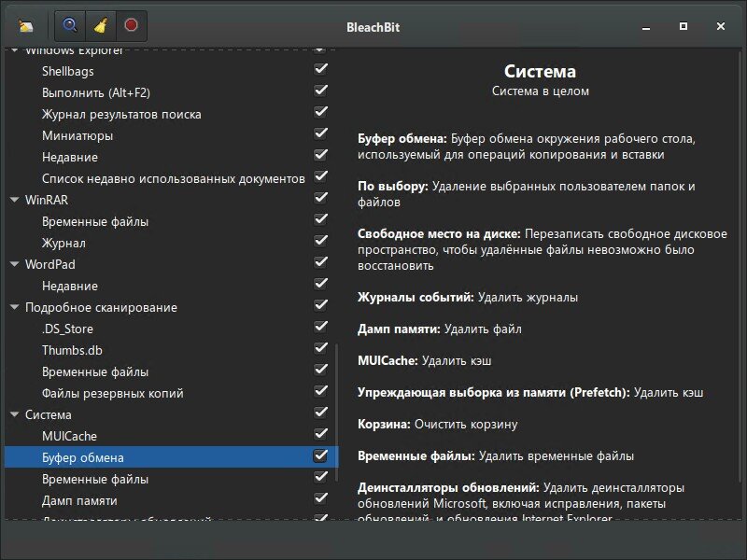Image resolution: width=747 pixels, height=560 pixels.
Task: Select Недавние under WordPad
Action: [x=171, y=286]
